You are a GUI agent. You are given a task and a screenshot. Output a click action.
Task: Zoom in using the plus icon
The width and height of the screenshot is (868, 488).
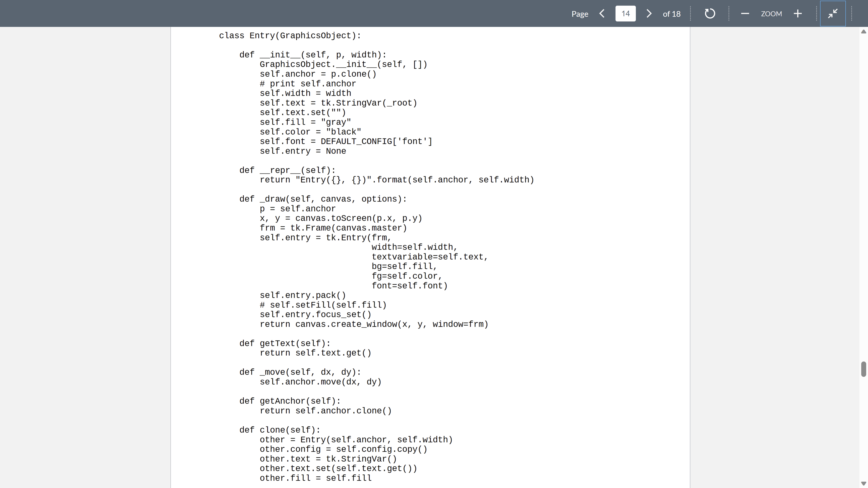[798, 14]
